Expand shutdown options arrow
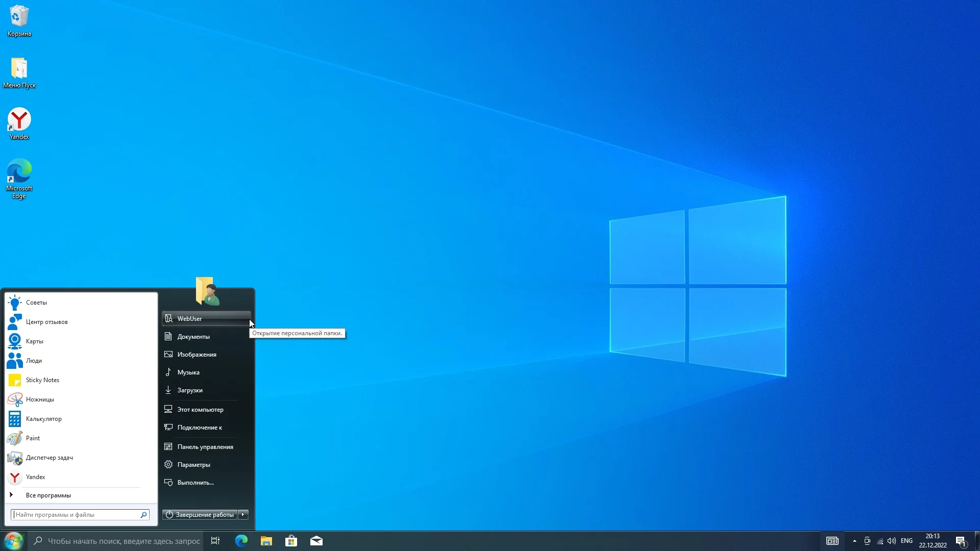 tap(243, 514)
